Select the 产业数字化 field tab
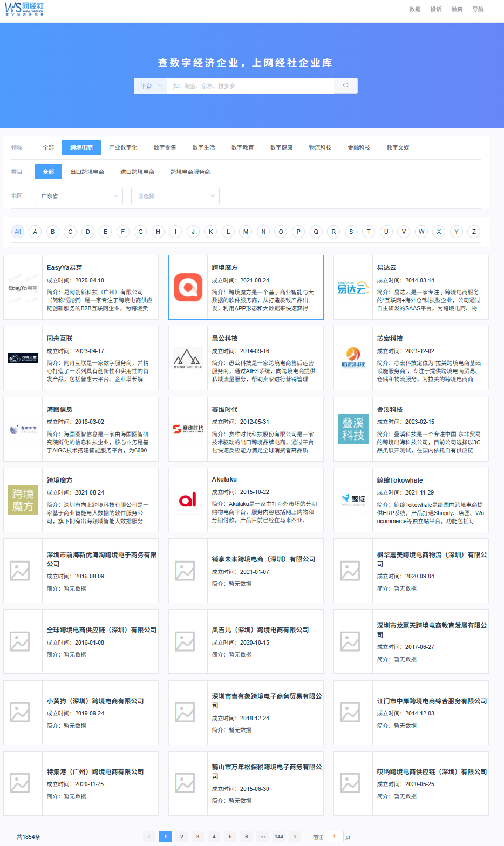The width and height of the screenshot is (504, 846). tap(123, 147)
